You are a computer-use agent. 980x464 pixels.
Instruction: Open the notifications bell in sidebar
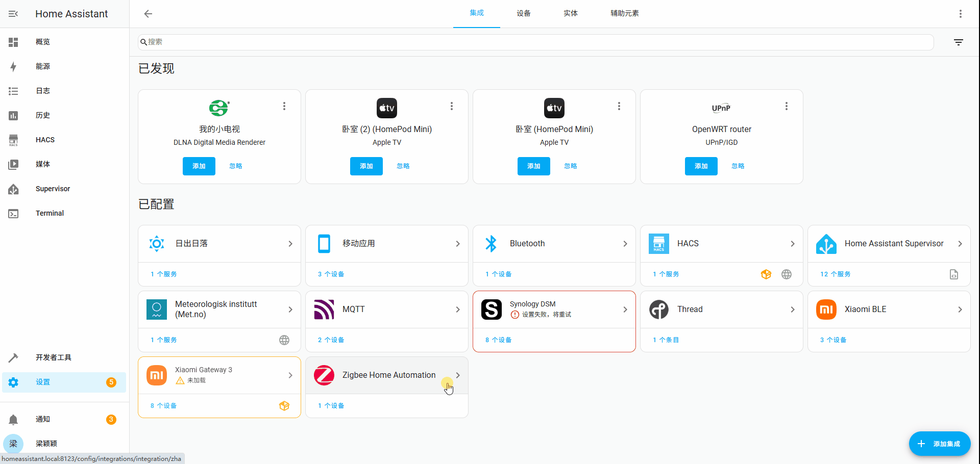[x=13, y=419]
